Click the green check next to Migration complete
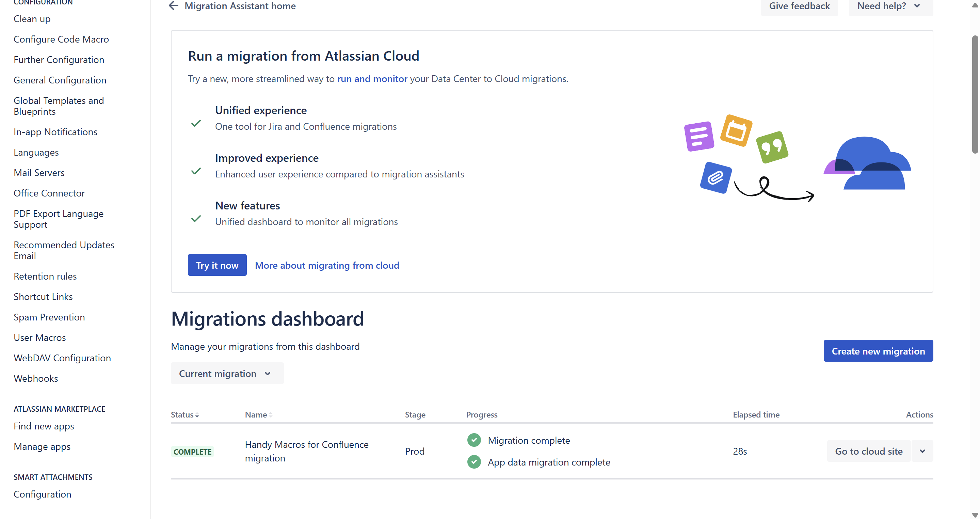 pos(473,440)
